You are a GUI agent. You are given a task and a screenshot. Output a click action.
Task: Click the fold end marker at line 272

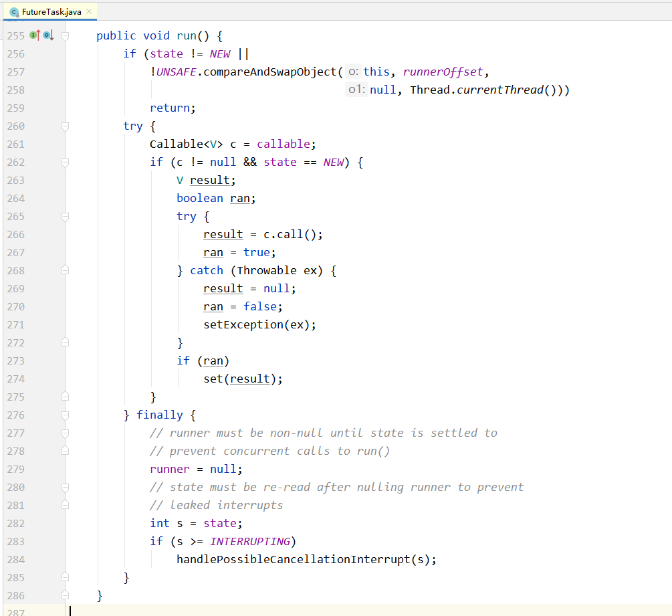(x=65, y=342)
